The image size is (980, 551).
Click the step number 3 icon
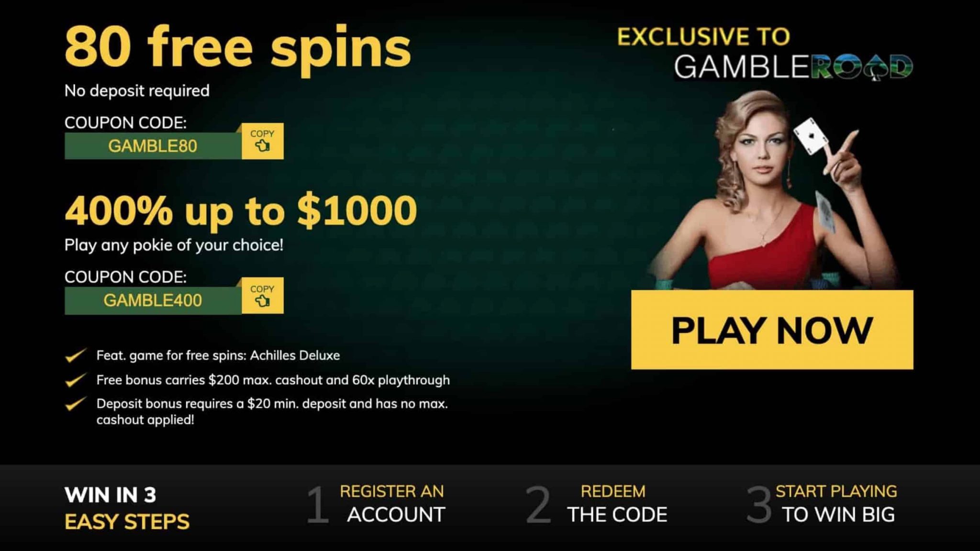click(759, 504)
